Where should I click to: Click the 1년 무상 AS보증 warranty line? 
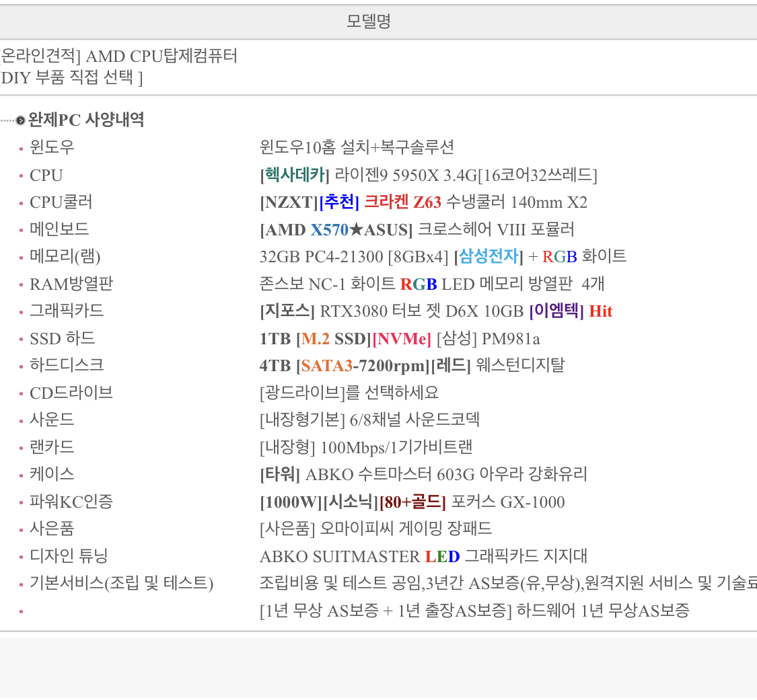pos(474,611)
